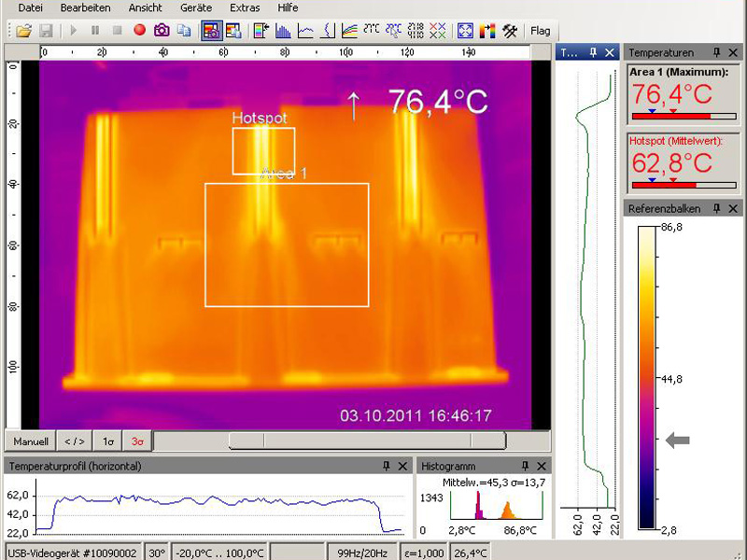Close the Referenzbalken panel

[733, 208]
